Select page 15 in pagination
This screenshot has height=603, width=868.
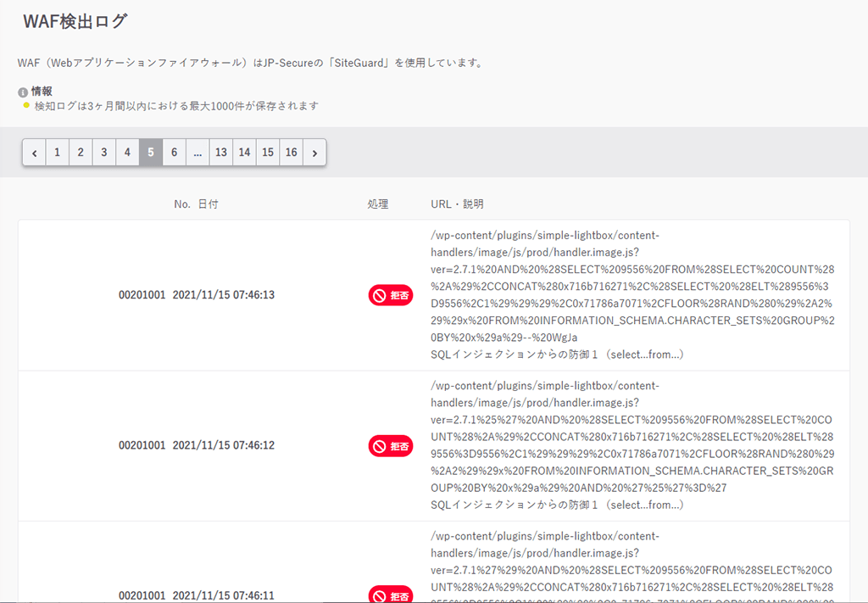coord(268,153)
